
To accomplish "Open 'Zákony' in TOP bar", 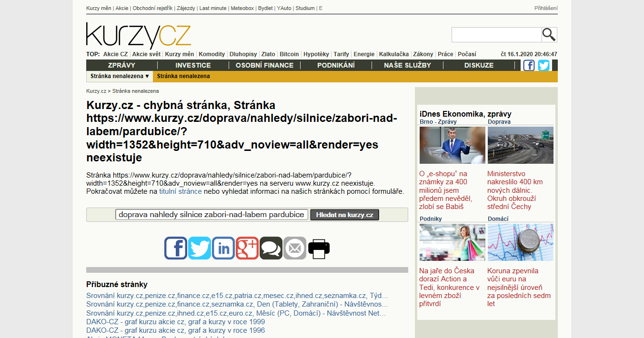I will click(423, 54).
